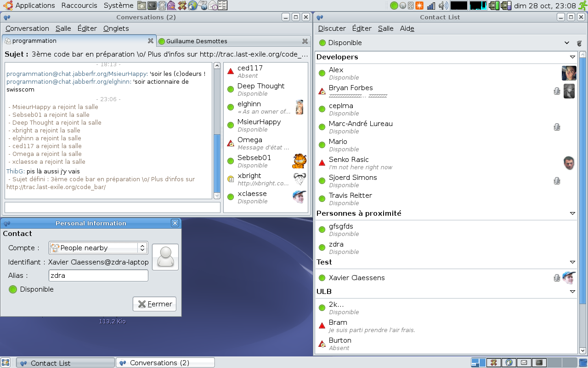Collapse the Personnes à proximité group
The width and height of the screenshot is (588, 368).
[572, 213]
